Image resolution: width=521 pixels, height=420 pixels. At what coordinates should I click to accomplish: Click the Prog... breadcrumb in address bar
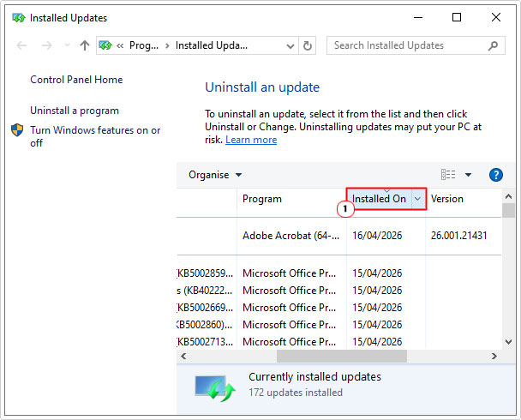pyautogui.click(x=144, y=45)
